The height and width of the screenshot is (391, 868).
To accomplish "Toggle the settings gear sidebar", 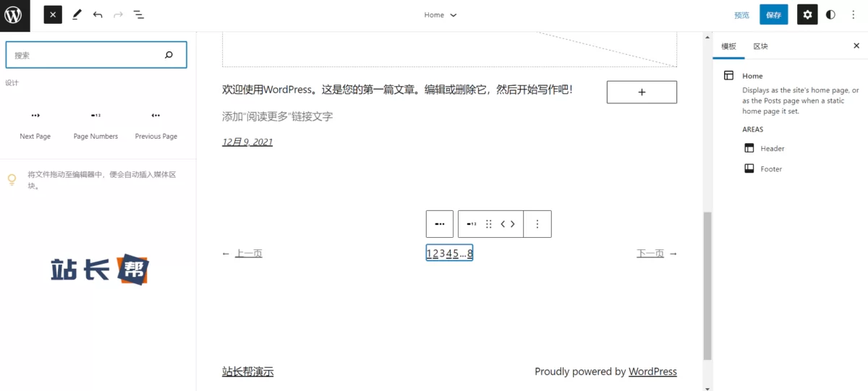I will pos(807,14).
